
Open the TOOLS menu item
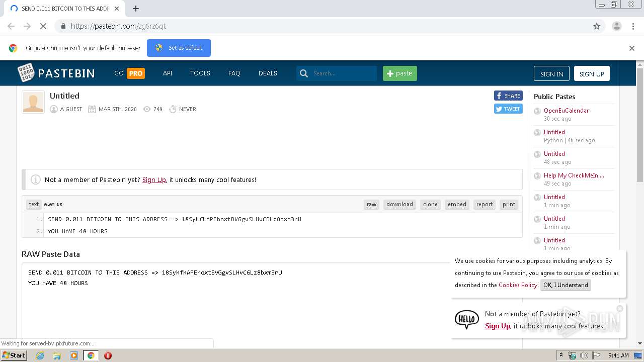point(200,73)
